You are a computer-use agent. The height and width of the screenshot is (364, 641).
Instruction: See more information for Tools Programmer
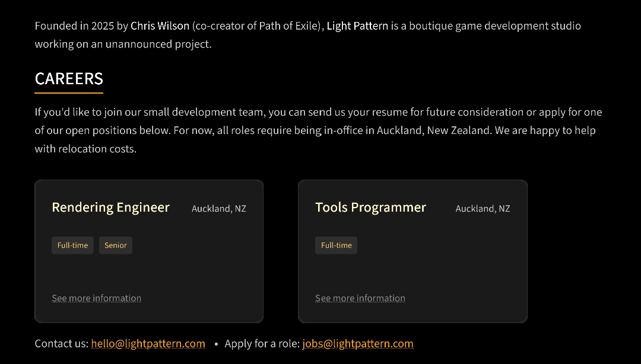pyautogui.click(x=360, y=298)
